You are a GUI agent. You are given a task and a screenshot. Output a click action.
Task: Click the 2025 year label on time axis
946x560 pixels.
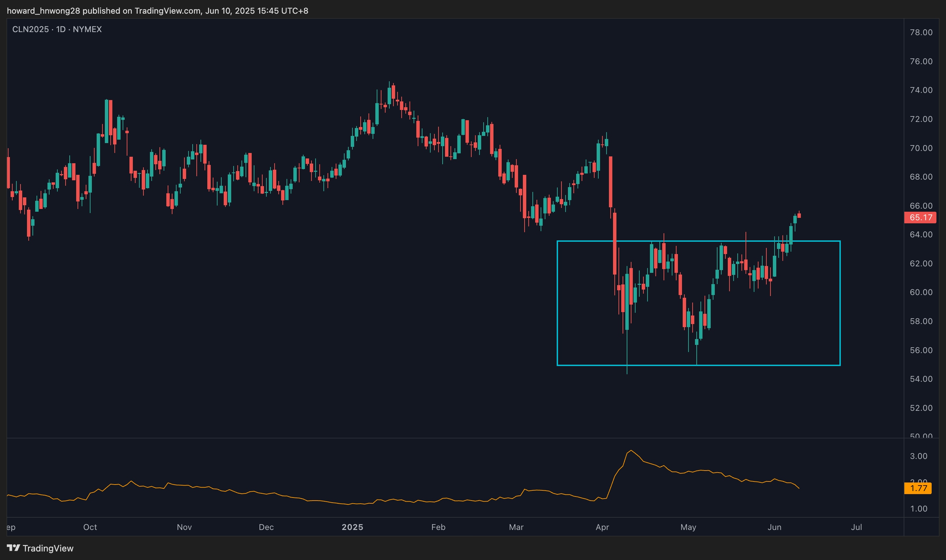(352, 527)
